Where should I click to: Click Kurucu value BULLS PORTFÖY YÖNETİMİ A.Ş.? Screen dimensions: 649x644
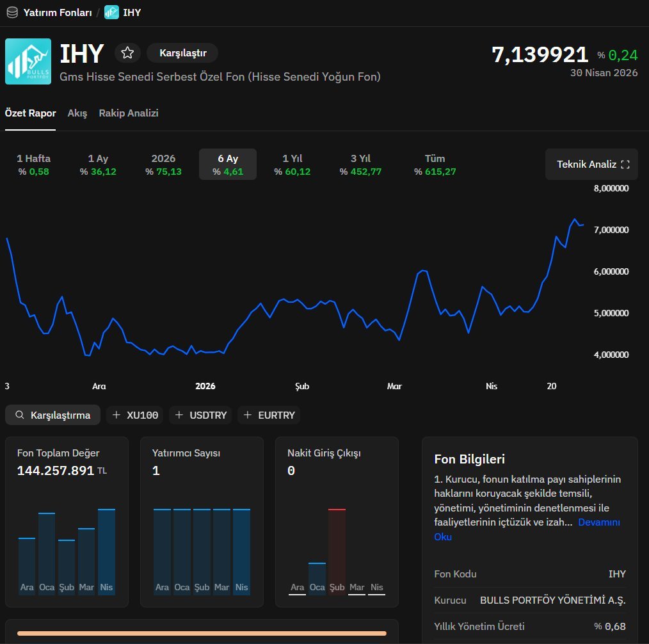552,600
